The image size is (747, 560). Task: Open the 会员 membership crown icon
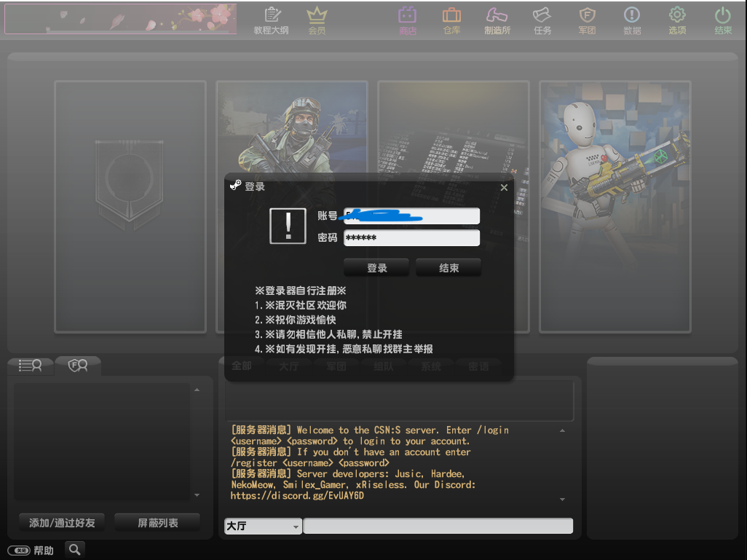click(x=317, y=20)
